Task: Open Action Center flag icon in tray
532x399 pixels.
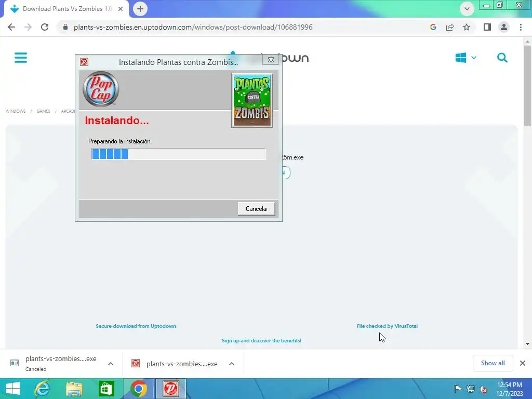Action: tap(458, 389)
